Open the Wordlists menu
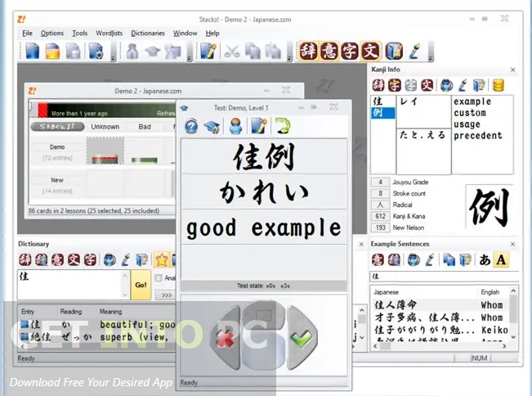Viewport: 532px width, 396px height. (109, 33)
